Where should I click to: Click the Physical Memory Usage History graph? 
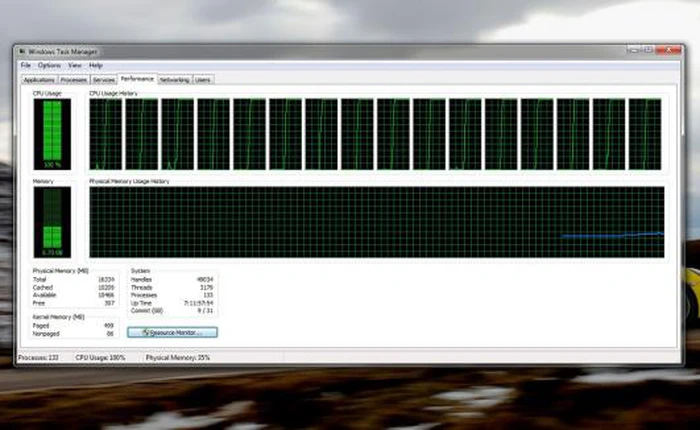tap(376, 222)
